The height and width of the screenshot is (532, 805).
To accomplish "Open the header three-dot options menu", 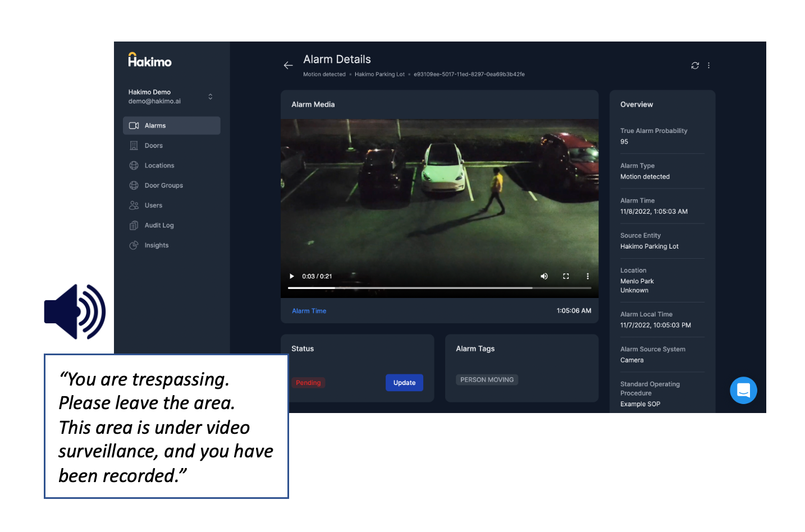I will 708,66.
